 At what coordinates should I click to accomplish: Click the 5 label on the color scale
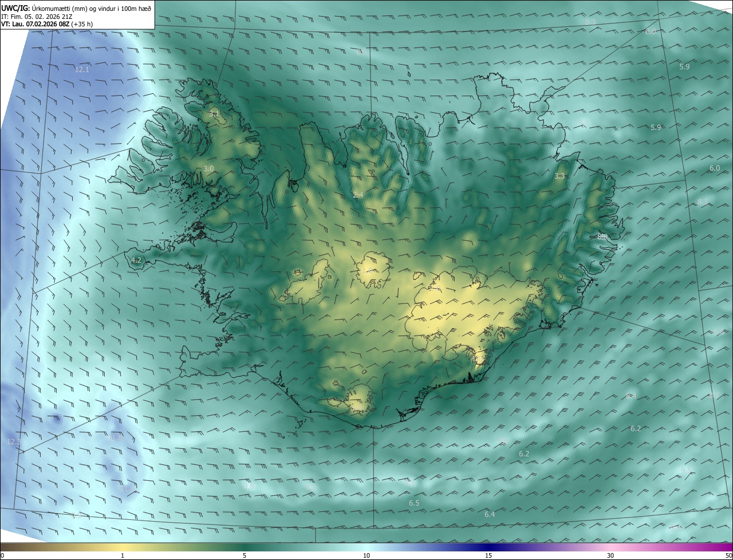click(245, 556)
